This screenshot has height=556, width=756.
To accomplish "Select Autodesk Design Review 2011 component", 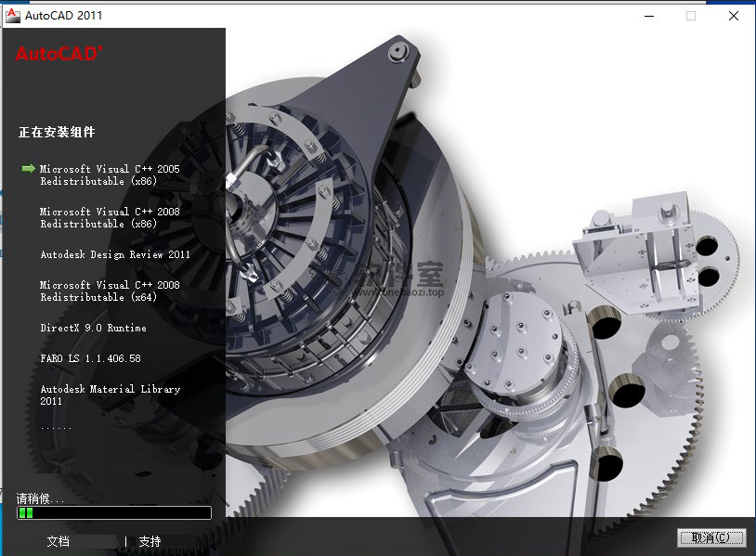I will tap(115, 254).
